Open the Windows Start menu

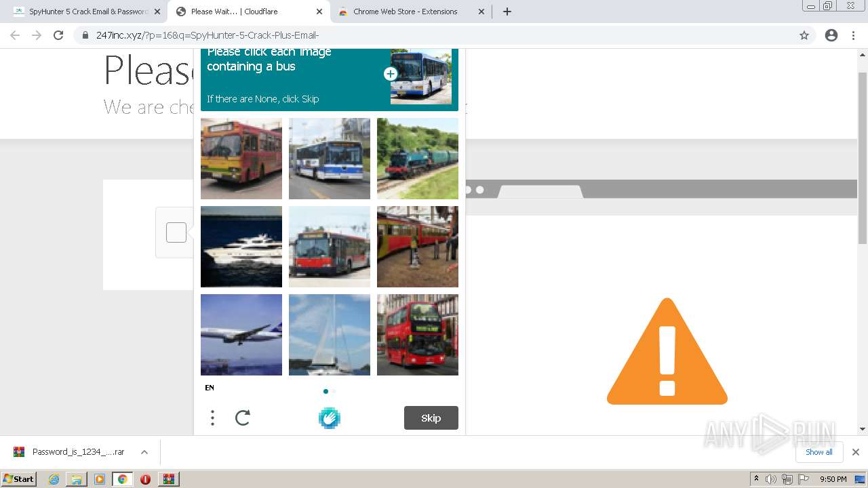point(18,479)
